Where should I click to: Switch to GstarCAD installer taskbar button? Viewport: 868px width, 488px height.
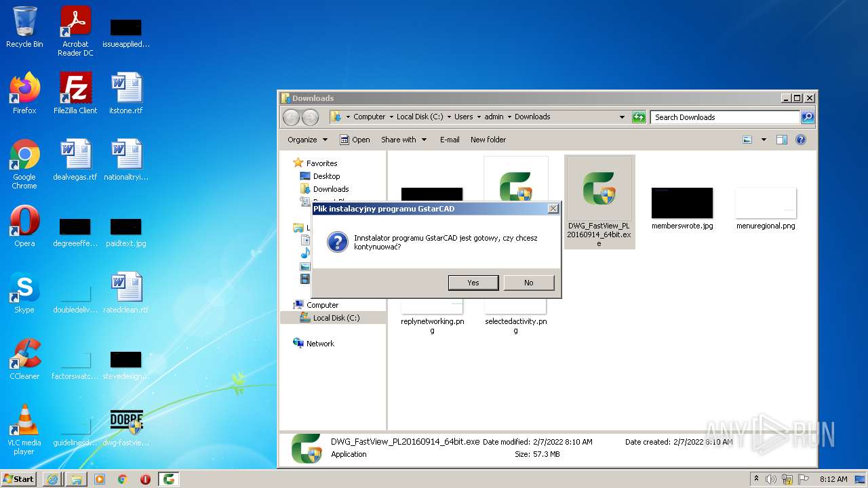[168, 479]
